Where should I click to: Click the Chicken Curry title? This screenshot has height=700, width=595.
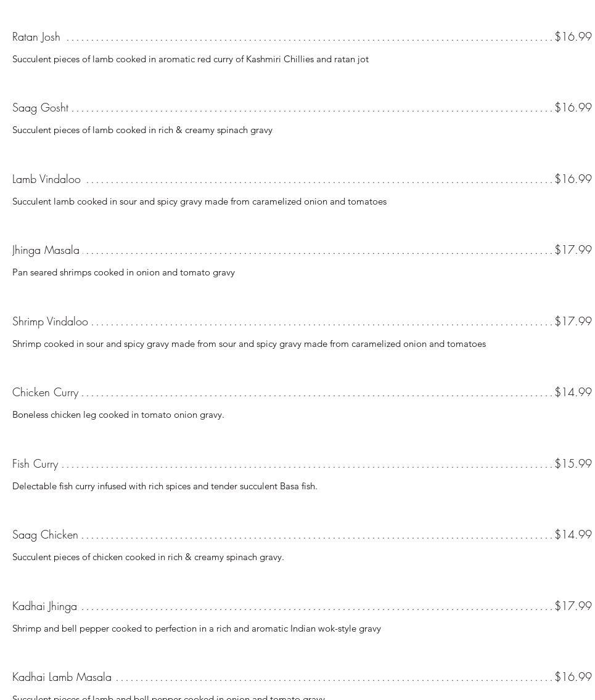46,393
